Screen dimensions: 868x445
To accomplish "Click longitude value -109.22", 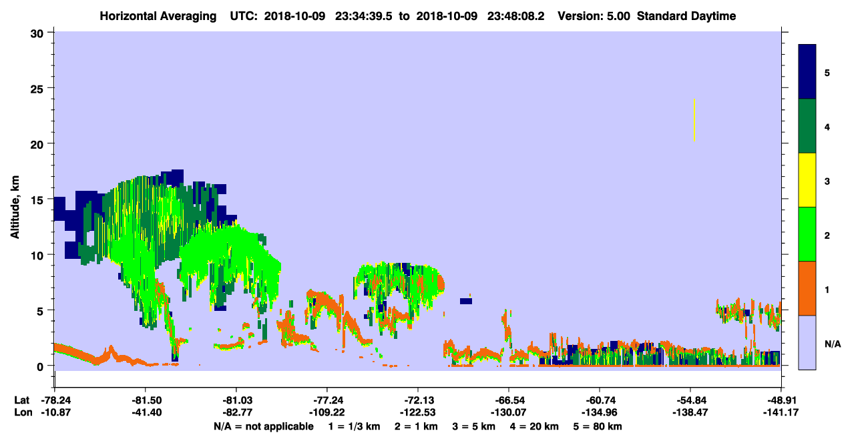I will tap(327, 413).
